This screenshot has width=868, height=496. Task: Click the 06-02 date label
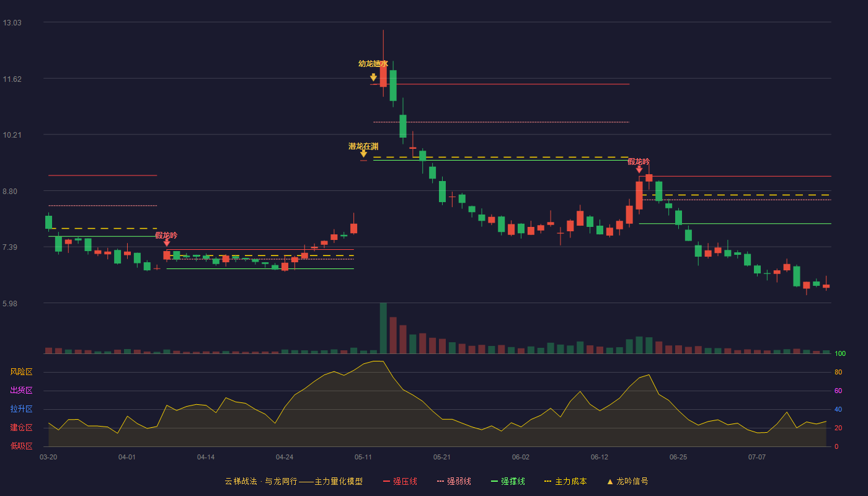[521, 457]
